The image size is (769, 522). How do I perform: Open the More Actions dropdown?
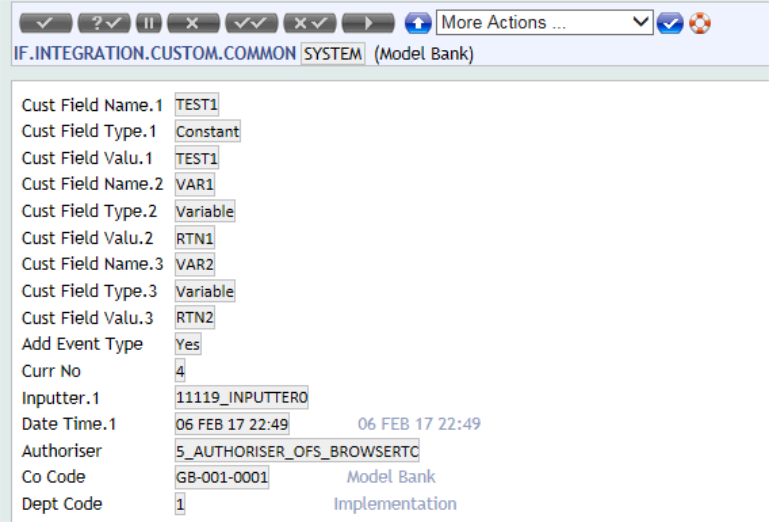(543, 22)
